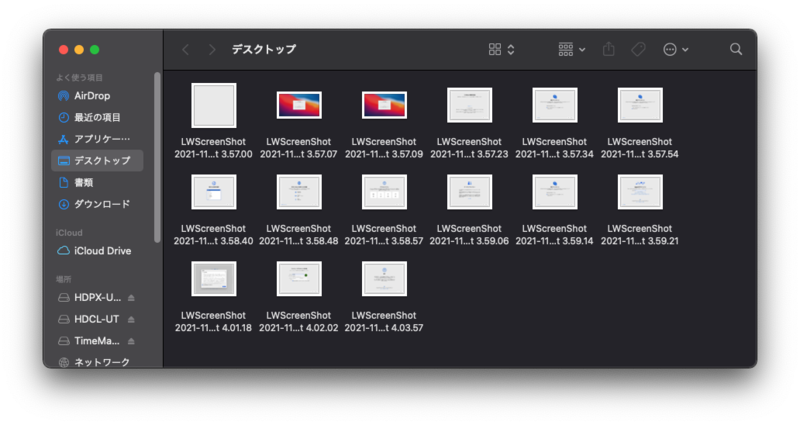Select the LWScreenShot 4.02.02 thumbnail
This screenshot has height=425, width=800.
(299, 279)
